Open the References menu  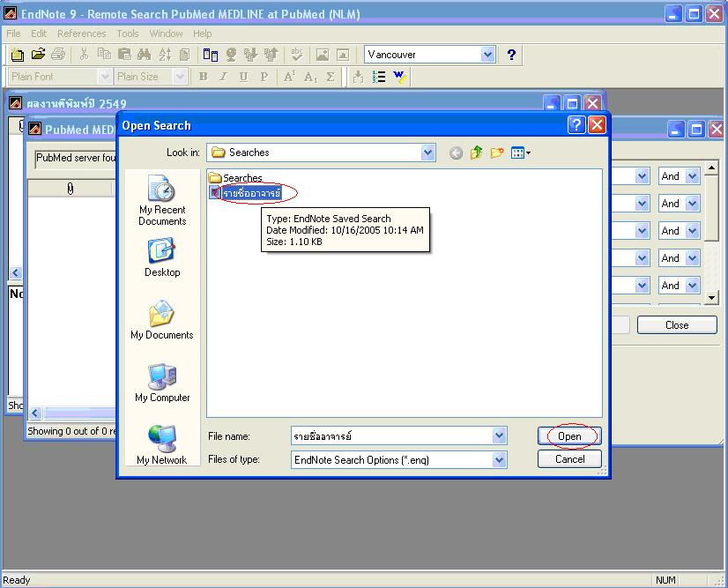82,33
